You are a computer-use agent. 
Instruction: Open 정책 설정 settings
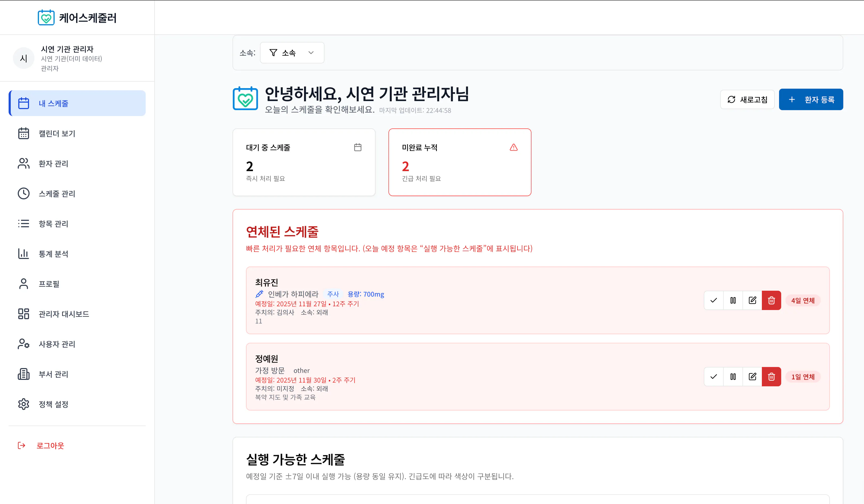click(53, 404)
